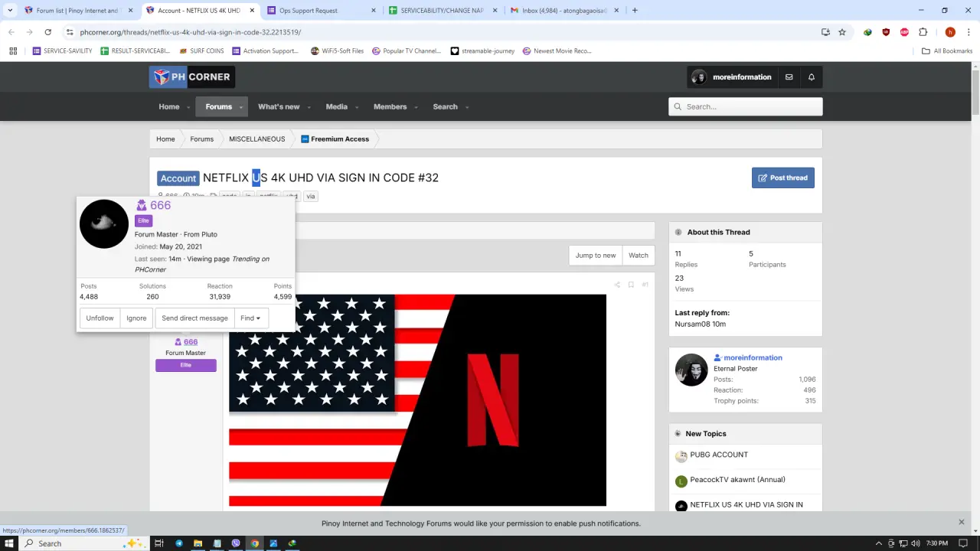Viewport: 980px width, 551px height.
Task: Open the Netflix US flag image
Action: (x=417, y=400)
